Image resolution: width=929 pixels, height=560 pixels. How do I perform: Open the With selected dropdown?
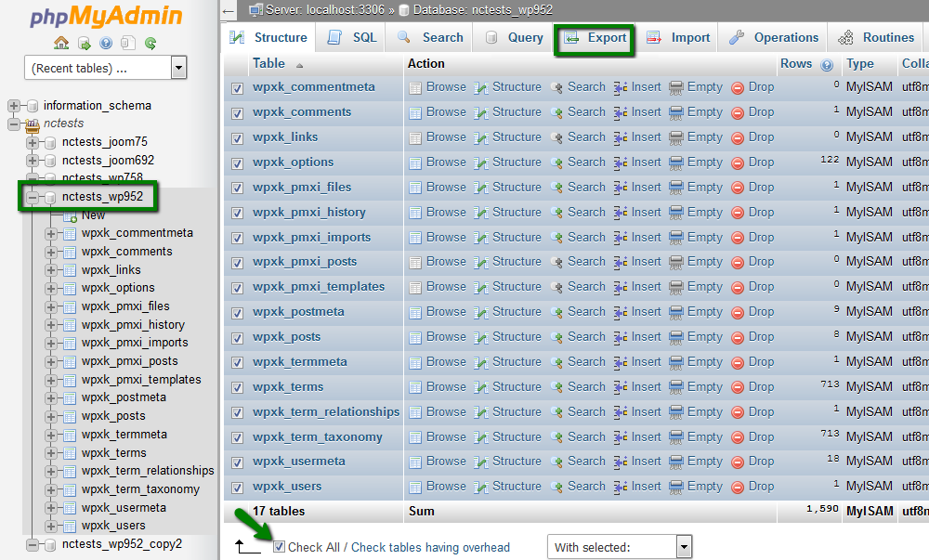(x=684, y=547)
